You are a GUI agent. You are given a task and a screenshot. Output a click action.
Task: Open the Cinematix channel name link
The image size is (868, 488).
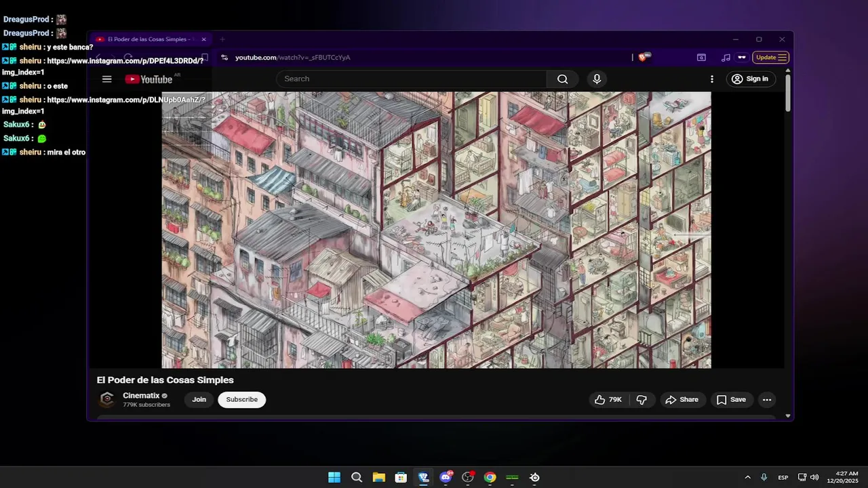[141, 396]
